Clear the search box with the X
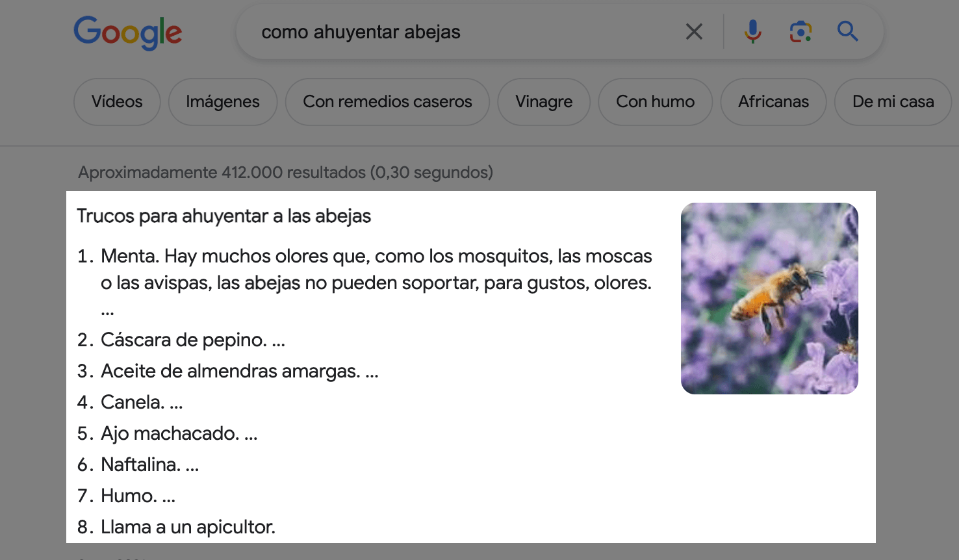 click(694, 31)
